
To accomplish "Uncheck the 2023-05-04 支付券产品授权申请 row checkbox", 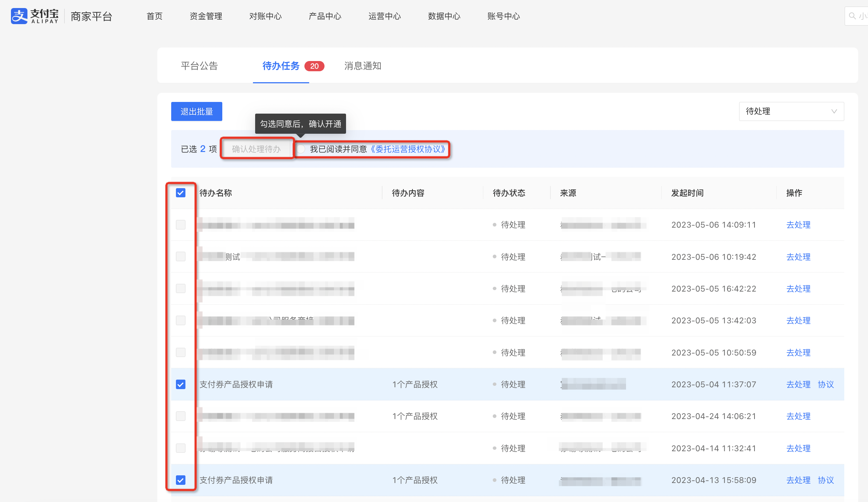I will click(x=181, y=384).
